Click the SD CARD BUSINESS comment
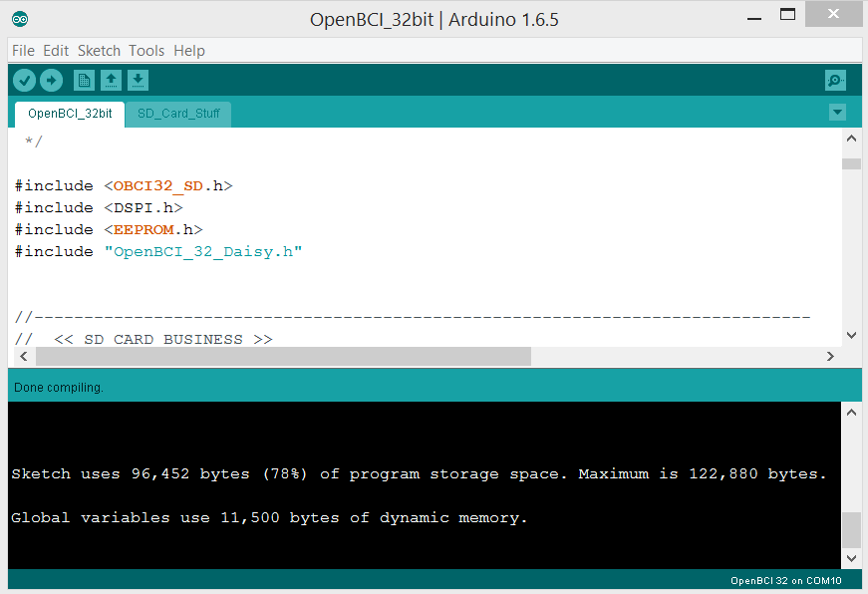This screenshot has height=594, width=868. (144, 339)
